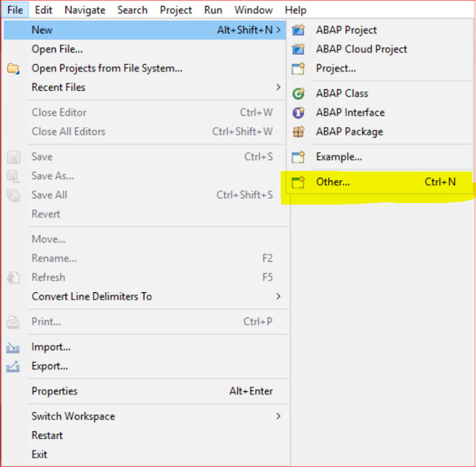476x467 pixels.
Task: Click the Refresh icon
Action: 13,277
